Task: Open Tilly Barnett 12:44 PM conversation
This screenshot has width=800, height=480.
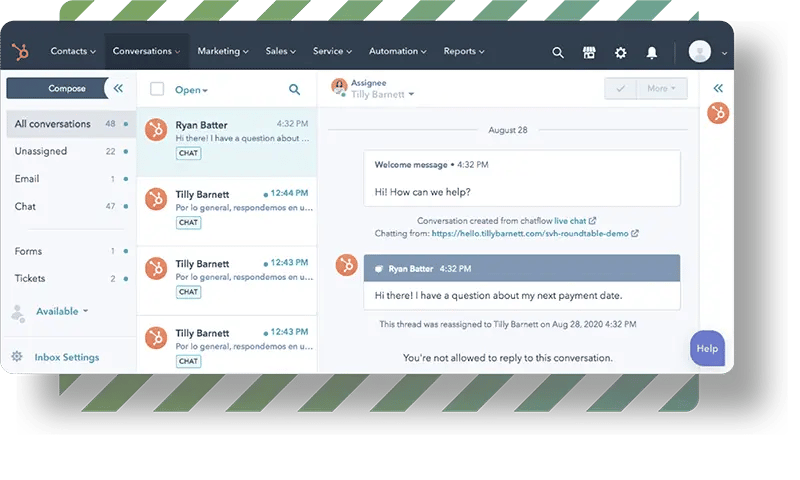Action: click(227, 211)
